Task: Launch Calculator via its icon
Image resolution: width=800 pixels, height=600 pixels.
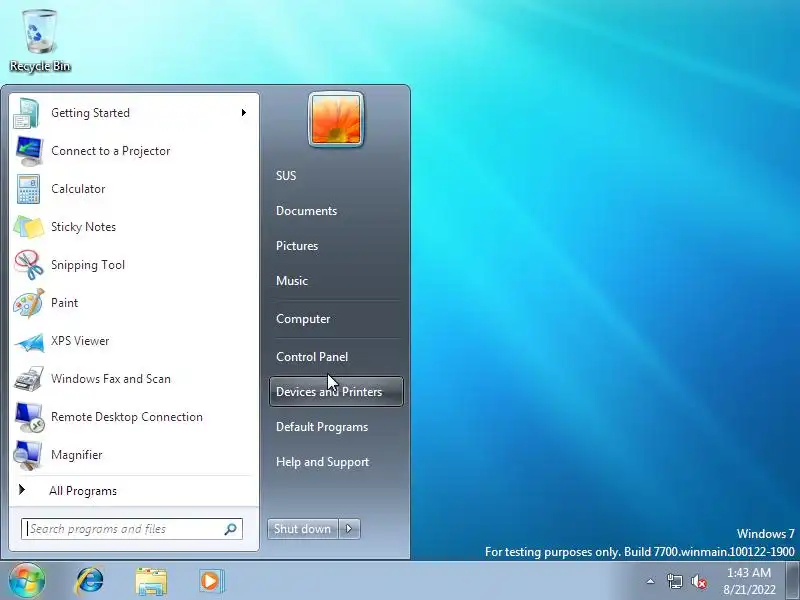Action: click(28, 189)
